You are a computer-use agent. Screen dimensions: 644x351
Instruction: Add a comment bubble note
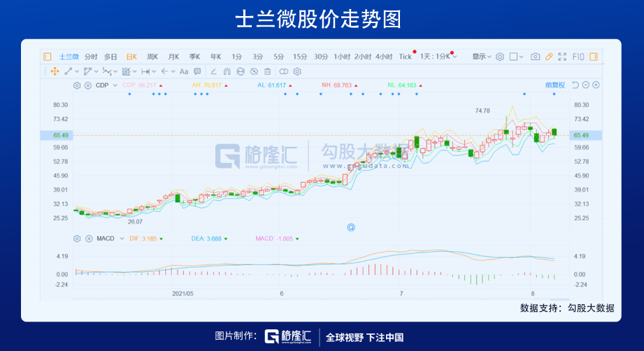198,71
